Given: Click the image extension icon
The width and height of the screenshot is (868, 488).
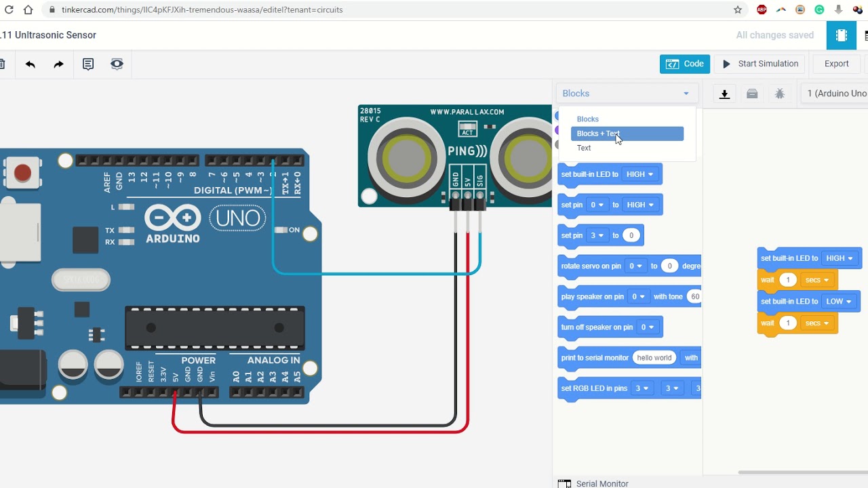Looking at the screenshot, I should tap(800, 9).
